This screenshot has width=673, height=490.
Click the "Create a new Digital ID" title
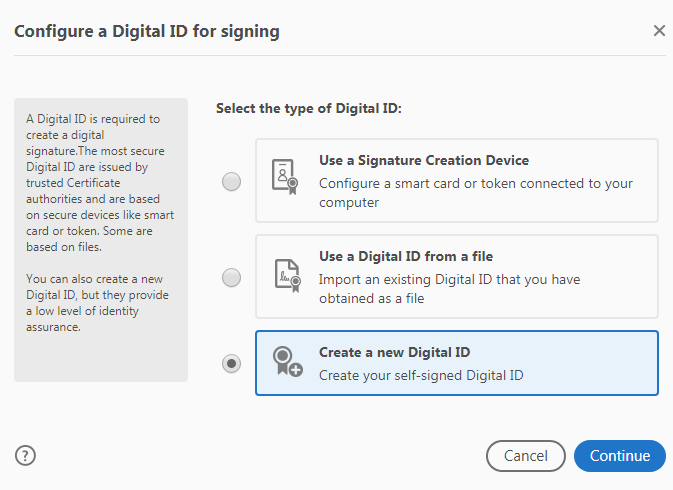point(394,352)
